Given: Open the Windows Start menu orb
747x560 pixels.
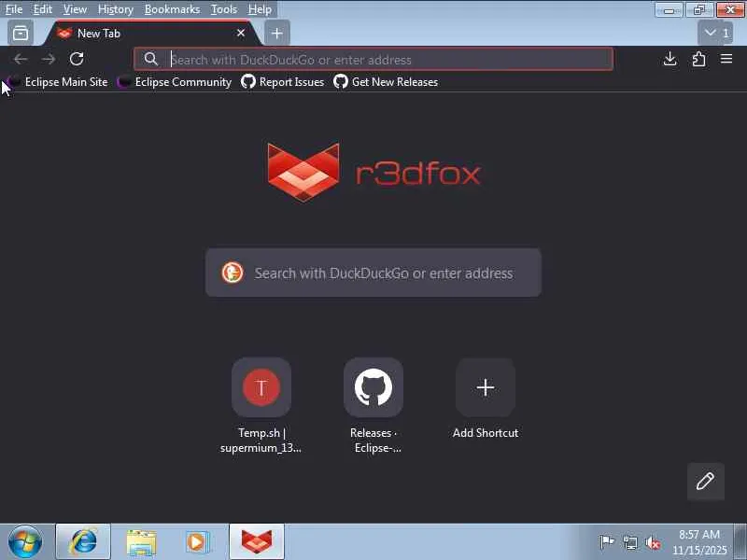Looking at the screenshot, I should 24,542.
